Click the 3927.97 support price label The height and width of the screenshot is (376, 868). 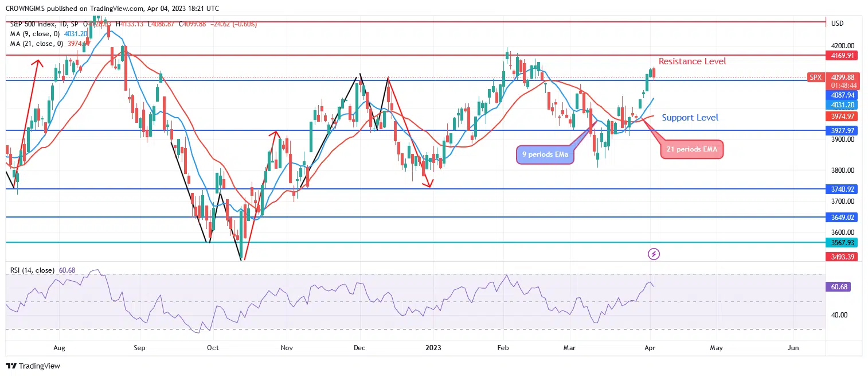[x=842, y=131]
